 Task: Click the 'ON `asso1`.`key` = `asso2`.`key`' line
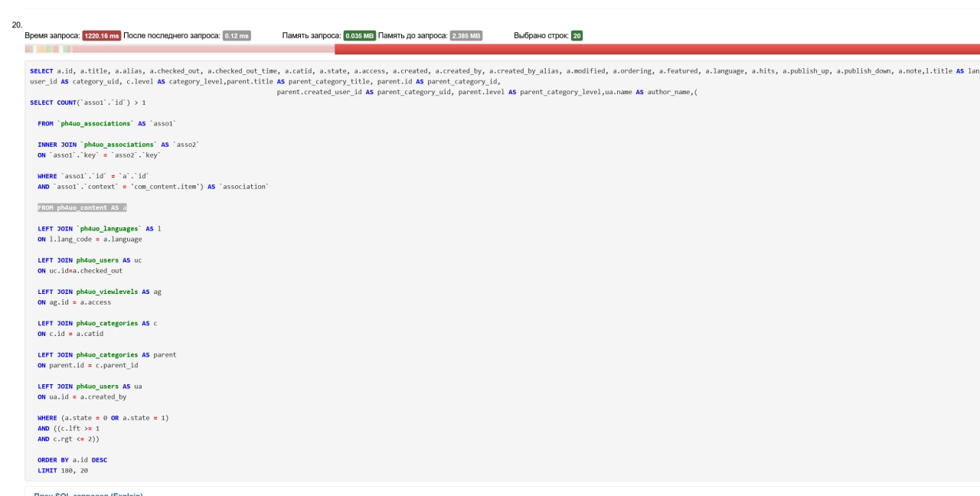click(x=100, y=155)
